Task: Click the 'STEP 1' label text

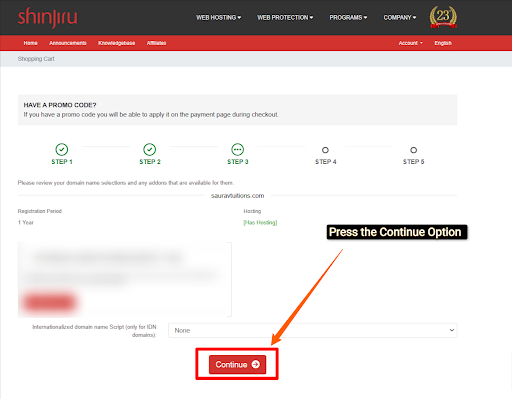Action: click(62, 162)
